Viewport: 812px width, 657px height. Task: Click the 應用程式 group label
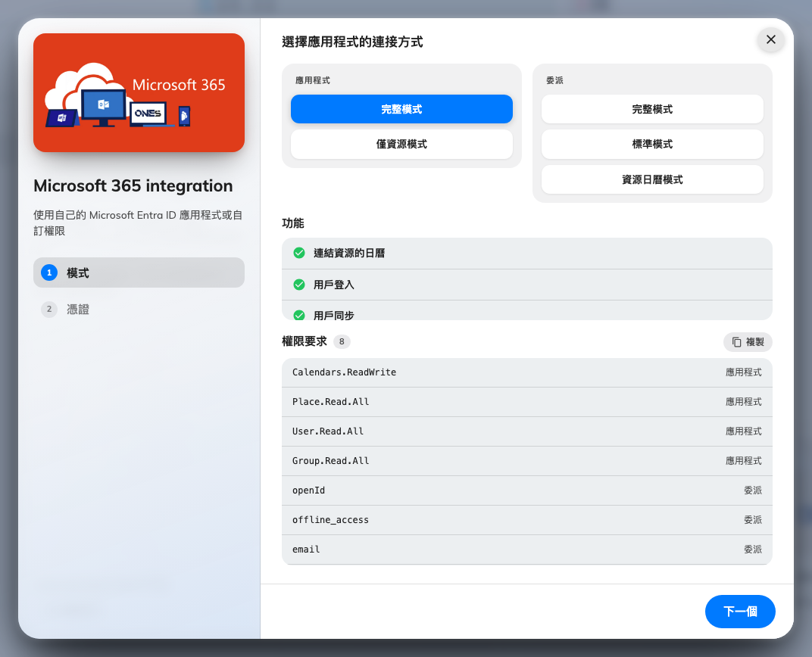(312, 80)
